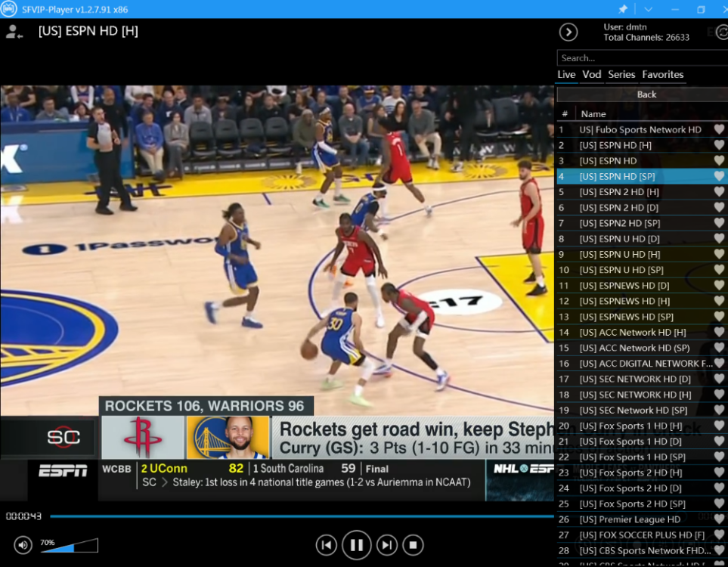Open the user account icon
This screenshot has height=567, width=728.
point(14,32)
